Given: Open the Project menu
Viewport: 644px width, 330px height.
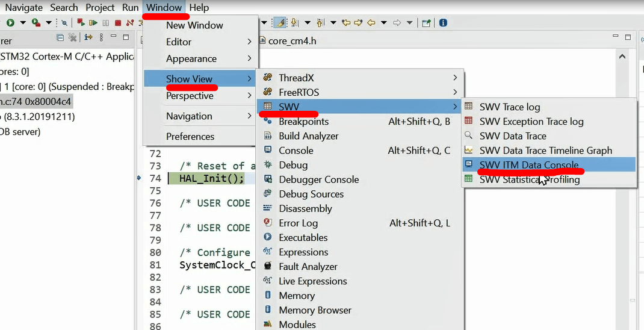Looking at the screenshot, I should [101, 7].
